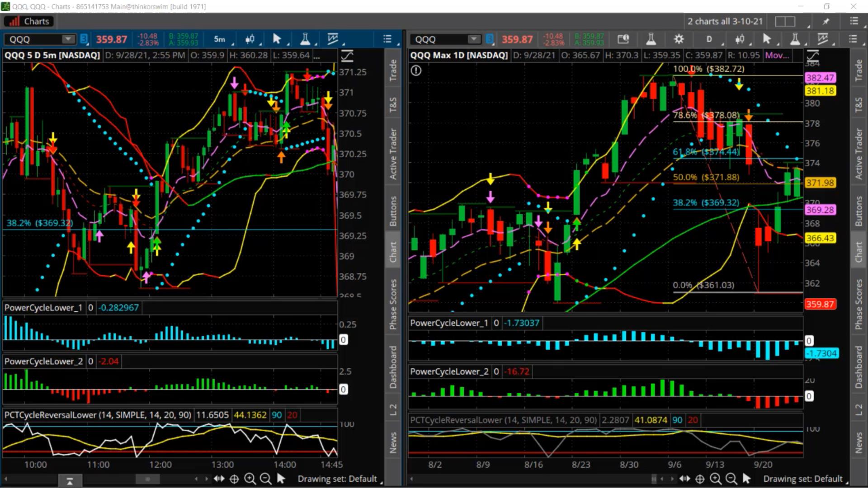
Task: Open the left chart's list menu
Action: coord(387,39)
